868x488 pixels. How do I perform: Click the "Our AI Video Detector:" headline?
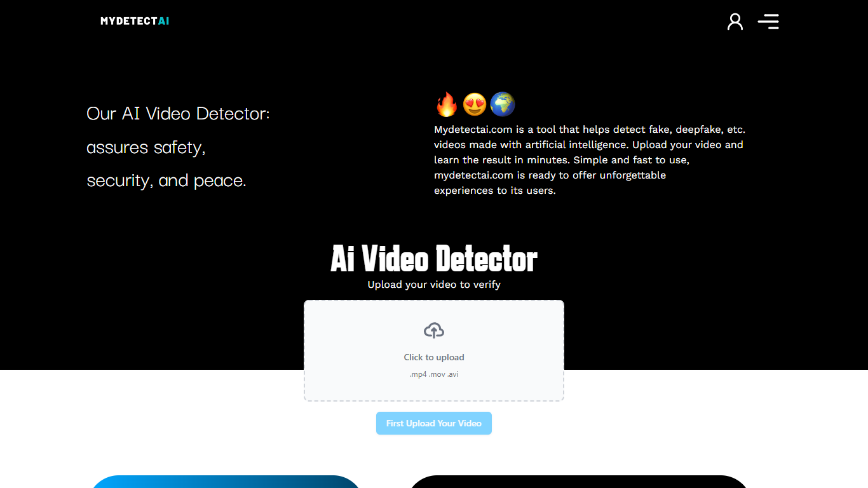[179, 114]
